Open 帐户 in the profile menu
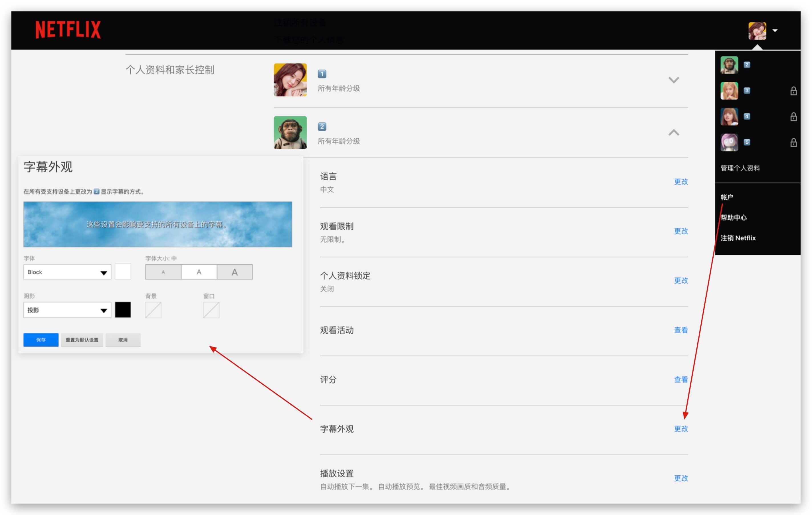Screen dimensions: 812x515 tap(727, 197)
